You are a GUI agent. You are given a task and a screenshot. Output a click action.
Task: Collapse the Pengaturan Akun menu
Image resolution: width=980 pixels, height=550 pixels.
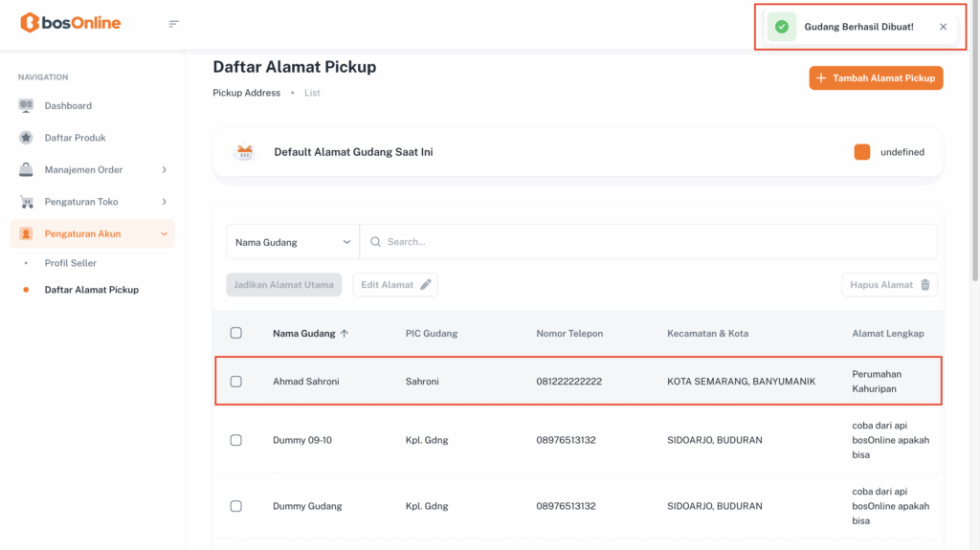point(164,233)
